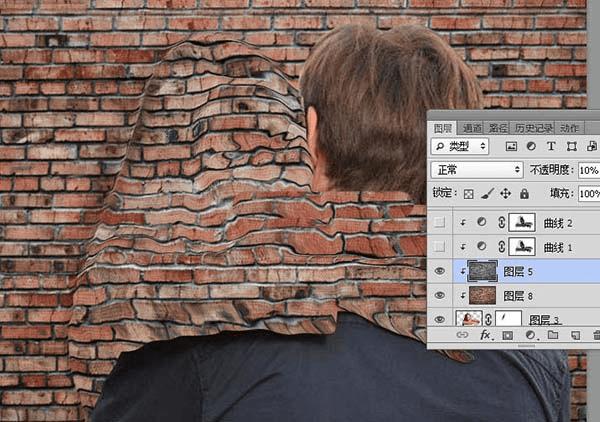Screen dimensions: 600x422
Task: Select layer named 曲线 1
Action: pyautogui.click(x=558, y=248)
